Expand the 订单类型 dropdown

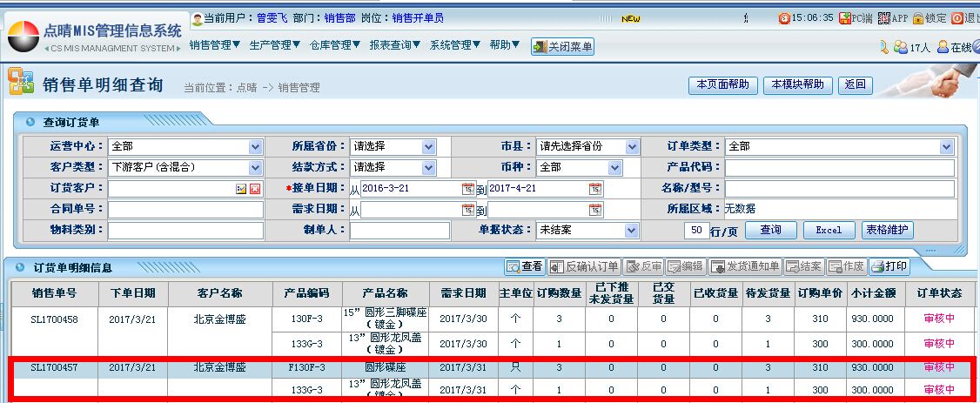pyautogui.click(x=947, y=147)
